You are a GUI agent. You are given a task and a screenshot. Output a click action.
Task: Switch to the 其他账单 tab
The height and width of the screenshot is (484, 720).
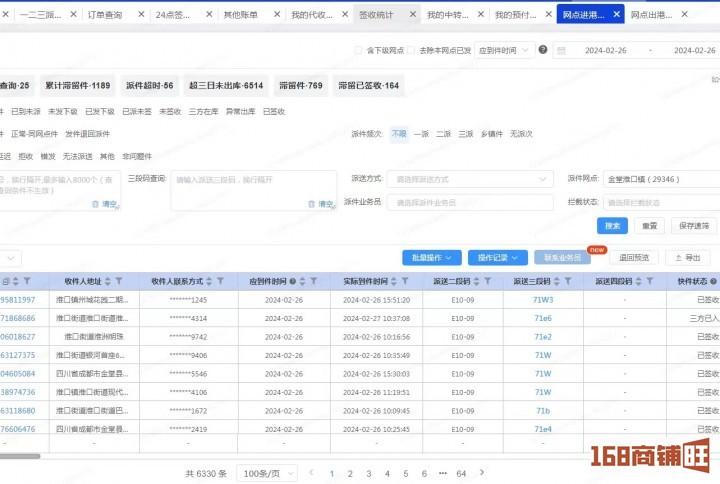coord(240,15)
